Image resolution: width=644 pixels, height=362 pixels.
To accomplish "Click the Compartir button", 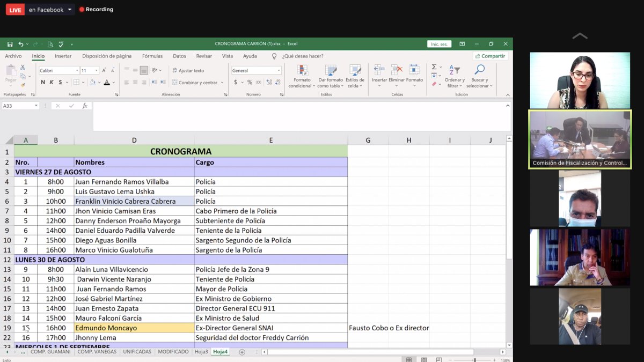I will pos(490,56).
